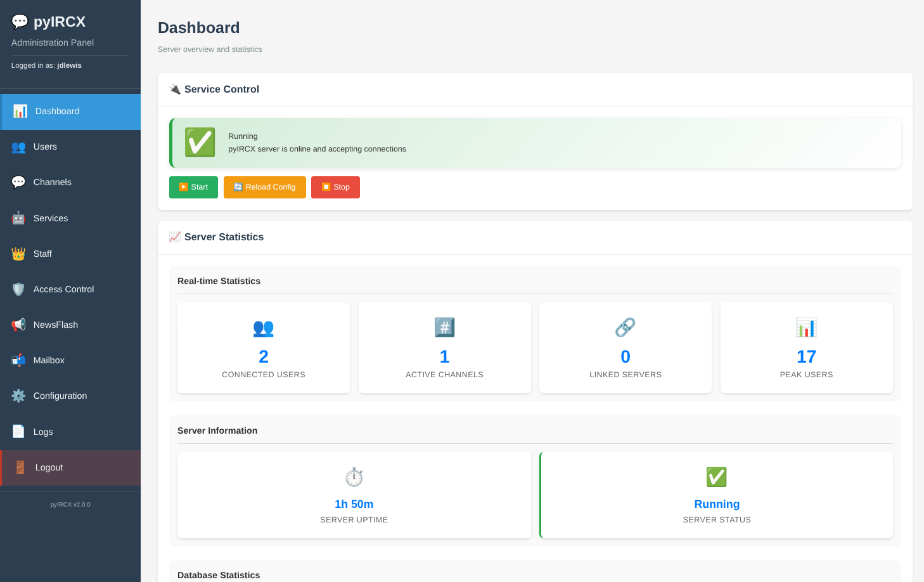Select the Configuration gear icon

pyautogui.click(x=18, y=396)
